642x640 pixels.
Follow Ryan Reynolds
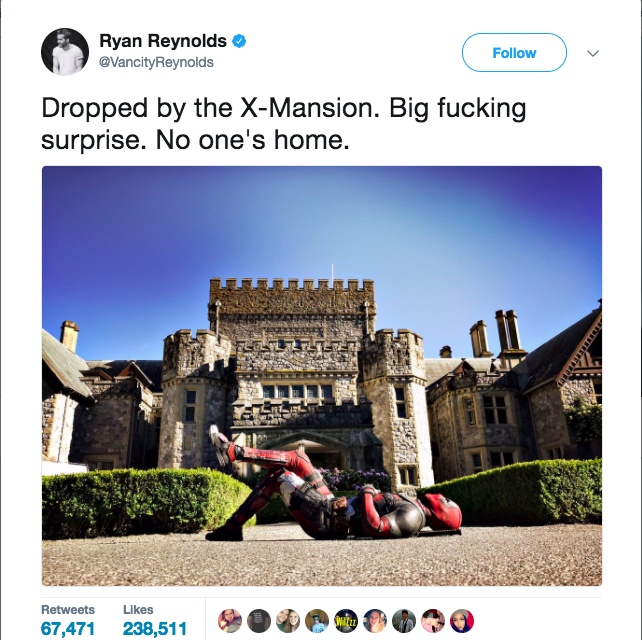[x=514, y=52]
